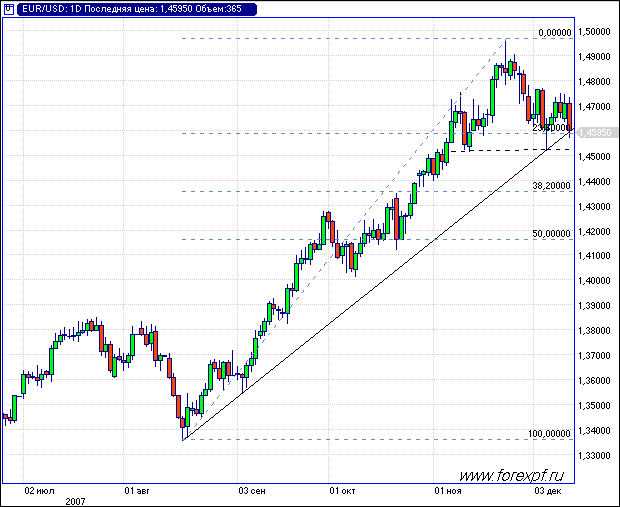This screenshot has height=507, width=620.
Task: Click the 01 ноя date marker
Action: (x=447, y=491)
